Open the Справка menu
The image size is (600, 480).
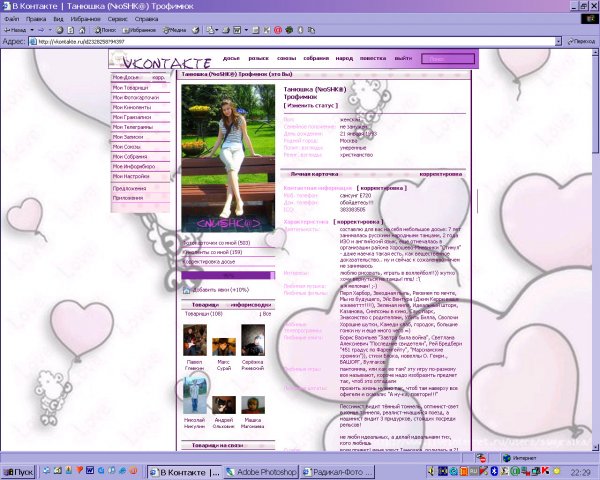[x=146, y=19]
